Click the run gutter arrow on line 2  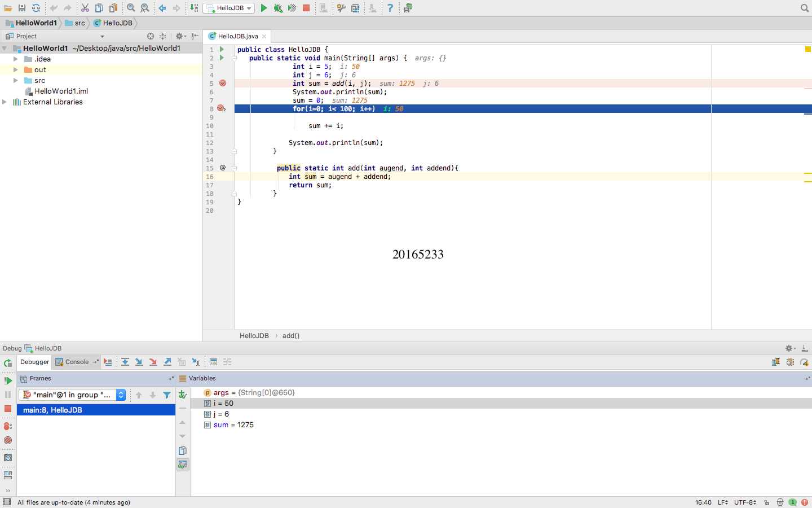tap(222, 58)
